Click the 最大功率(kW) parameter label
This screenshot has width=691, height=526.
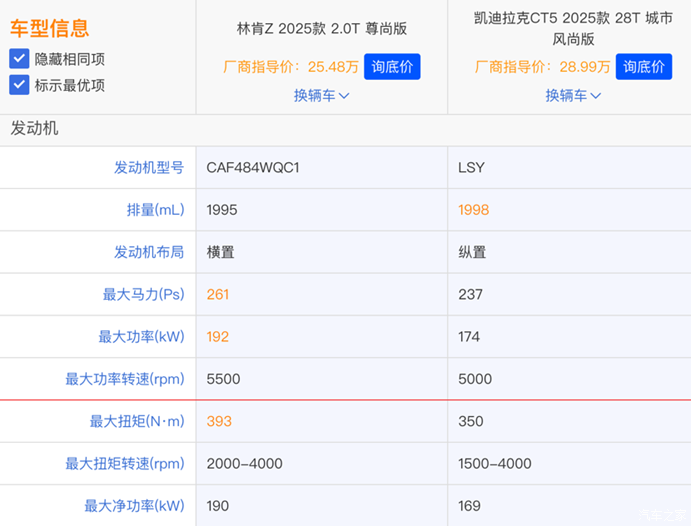[141, 337]
